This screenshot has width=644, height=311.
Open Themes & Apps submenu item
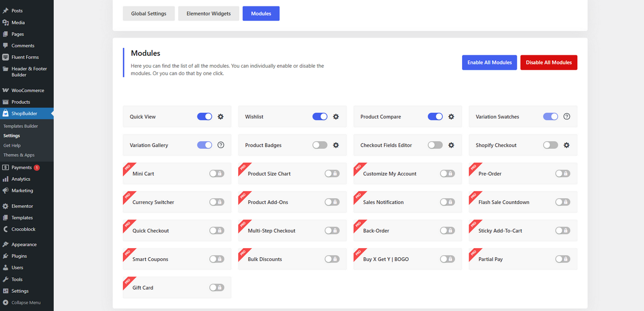(19, 155)
